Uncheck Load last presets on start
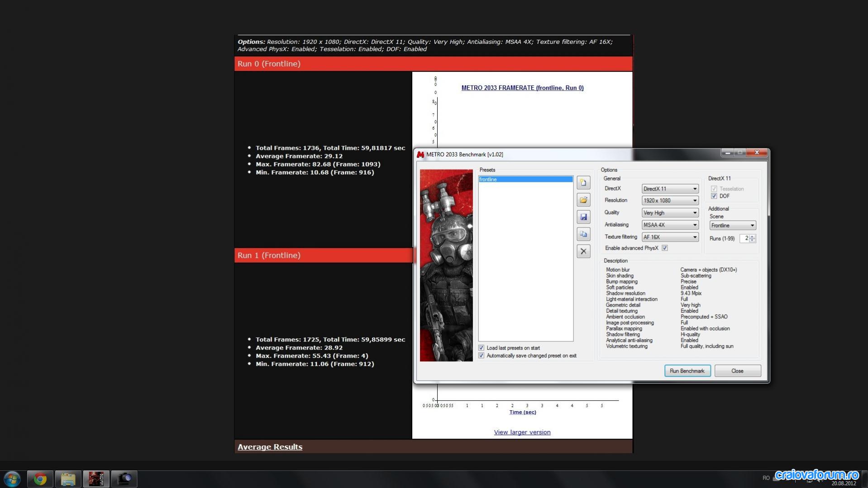This screenshot has width=868, height=488. (481, 348)
